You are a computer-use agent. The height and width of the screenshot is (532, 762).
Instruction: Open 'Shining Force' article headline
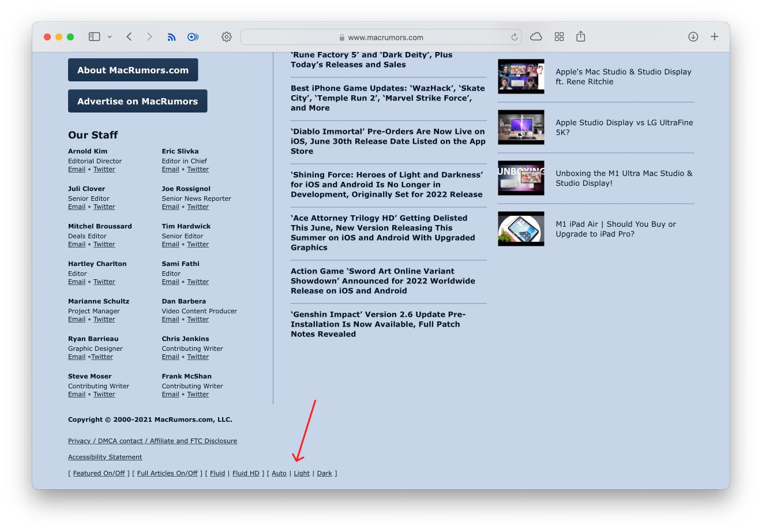387,185
